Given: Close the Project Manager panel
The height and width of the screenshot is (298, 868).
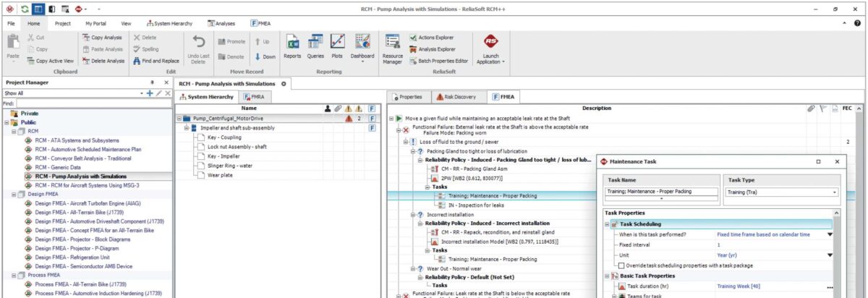Looking at the screenshot, I should pyautogui.click(x=166, y=83).
